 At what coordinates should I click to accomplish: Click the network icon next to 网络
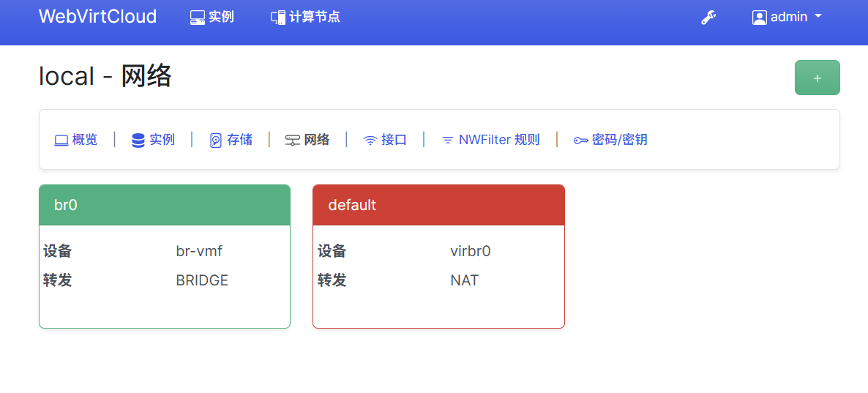click(x=293, y=141)
